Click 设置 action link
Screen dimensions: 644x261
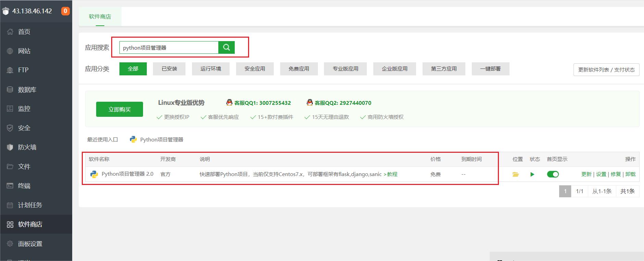tap(601, 174)
